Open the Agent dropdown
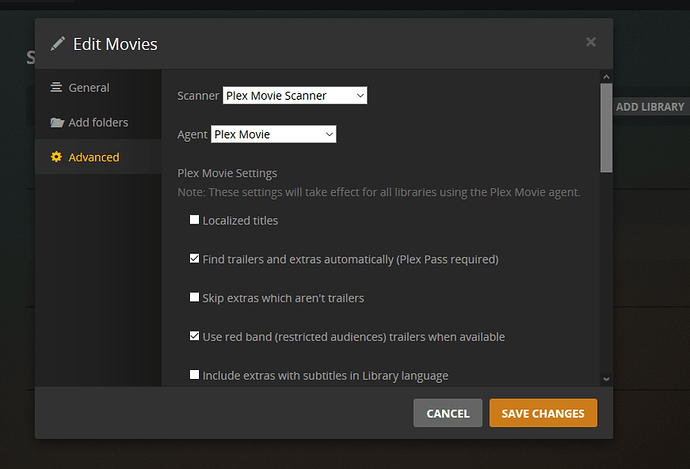This screenshot has height=469, width=690. pyautogui.click(x=273, y=134)
